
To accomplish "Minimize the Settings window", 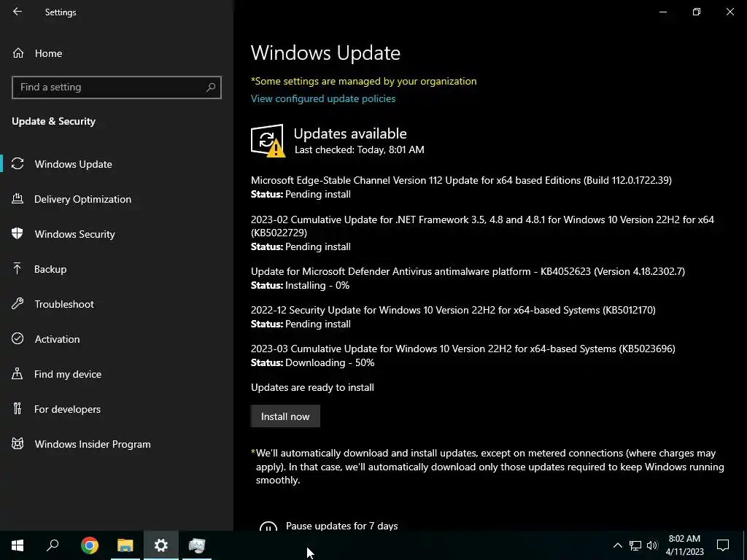I will [662, 12].
